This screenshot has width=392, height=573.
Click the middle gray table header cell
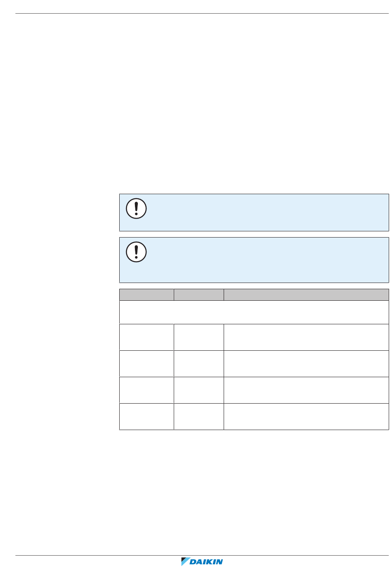point(199,295)
